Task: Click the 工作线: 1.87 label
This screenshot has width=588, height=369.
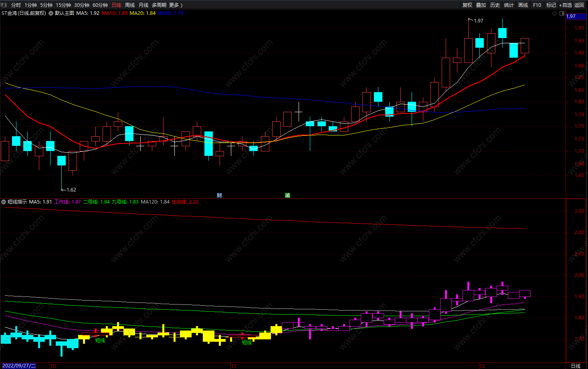Action: pos(68,202)
